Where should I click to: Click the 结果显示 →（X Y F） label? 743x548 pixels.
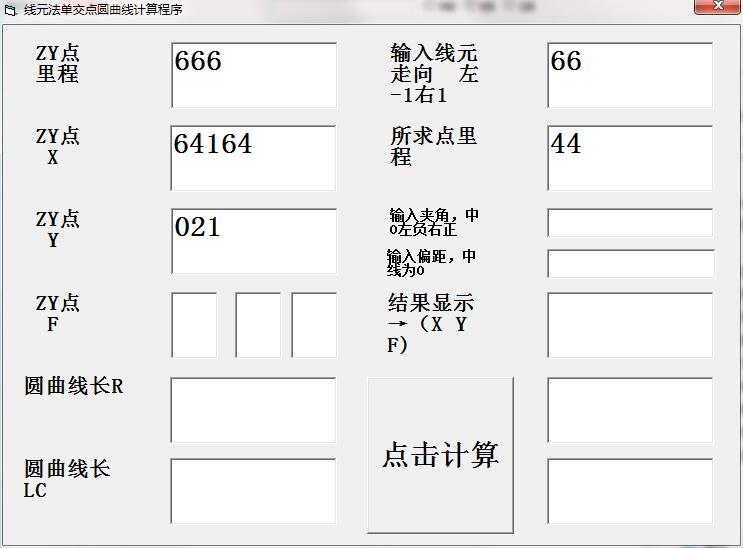(x=431, y=324)
